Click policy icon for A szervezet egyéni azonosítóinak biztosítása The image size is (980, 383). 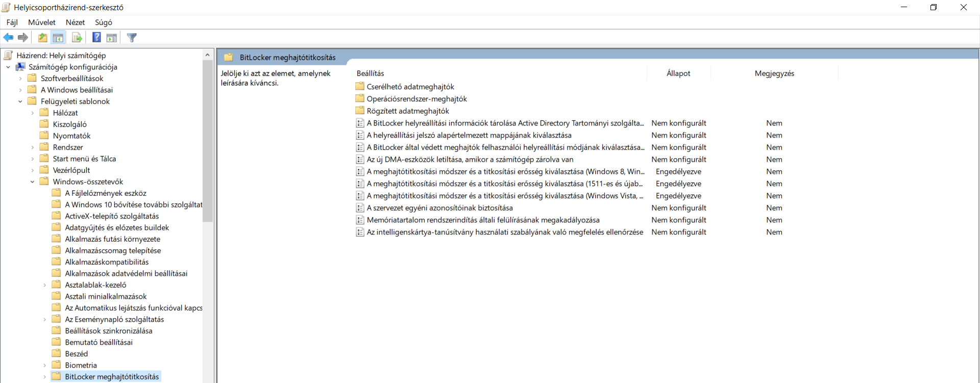[x=360, y=208]
